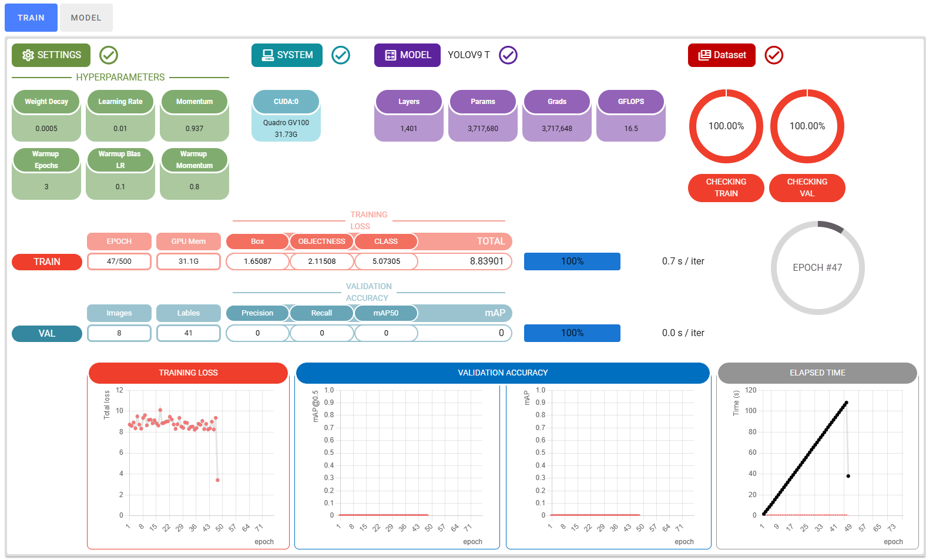Click the Layers model info card
Screen dimensions: 926x560
tap(409, 116)
